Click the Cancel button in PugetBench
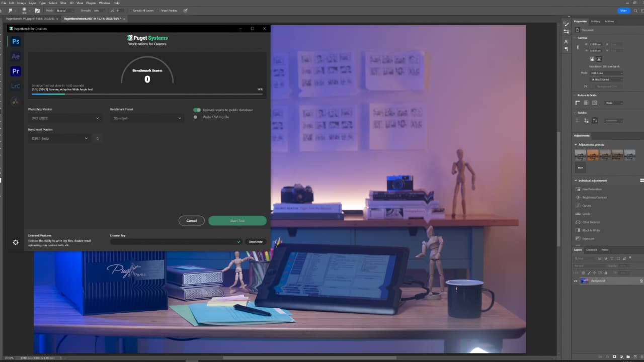Screen dimensions: 644x362 click(191, 221)
